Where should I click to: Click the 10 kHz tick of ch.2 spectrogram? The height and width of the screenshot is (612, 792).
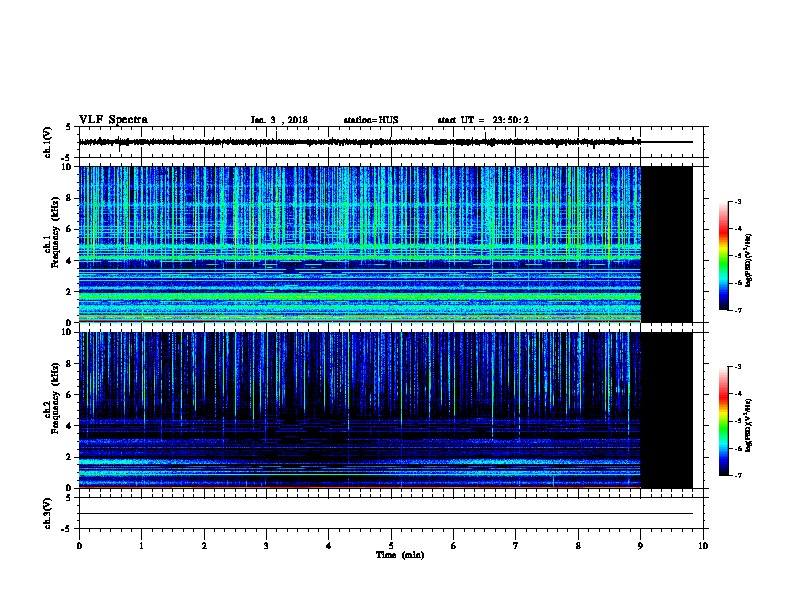(x=67, y=332)
